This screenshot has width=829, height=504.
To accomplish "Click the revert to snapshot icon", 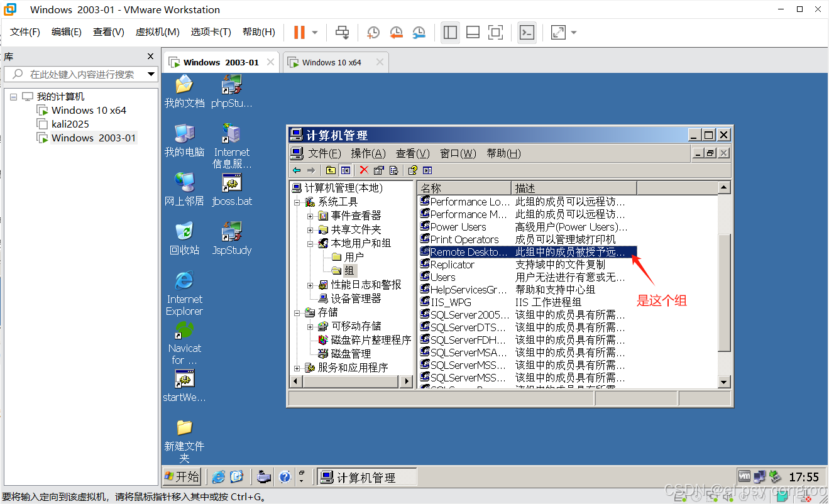I will coord(396,32).
